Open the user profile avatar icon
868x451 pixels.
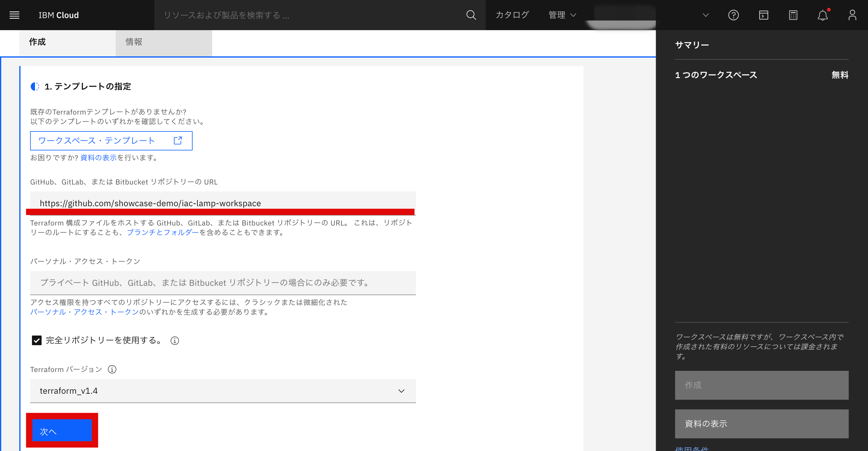[852, 15]
